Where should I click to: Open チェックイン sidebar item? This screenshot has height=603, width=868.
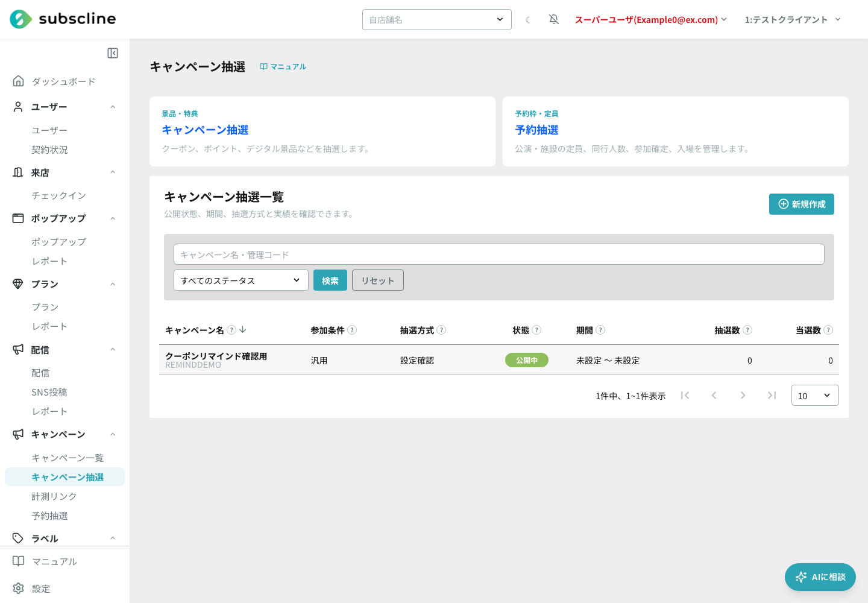[x=58, y=195]
